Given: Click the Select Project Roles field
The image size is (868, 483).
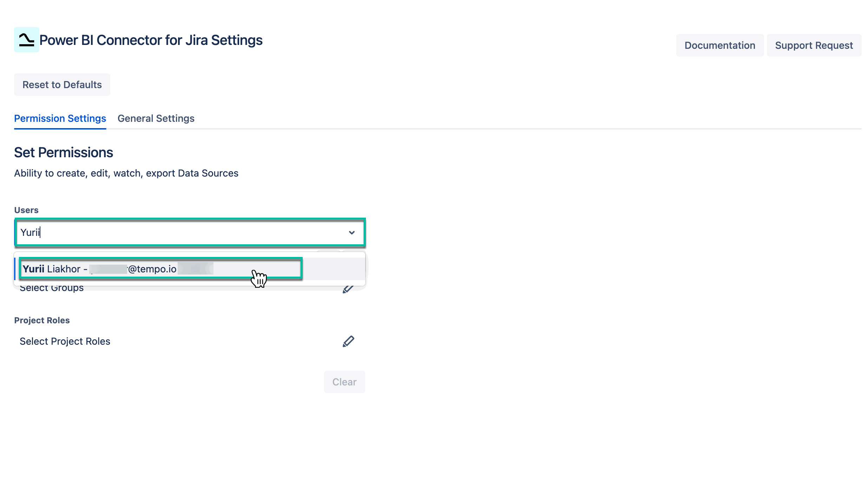Looking at the screenshot, I should (x=65, y=341).
